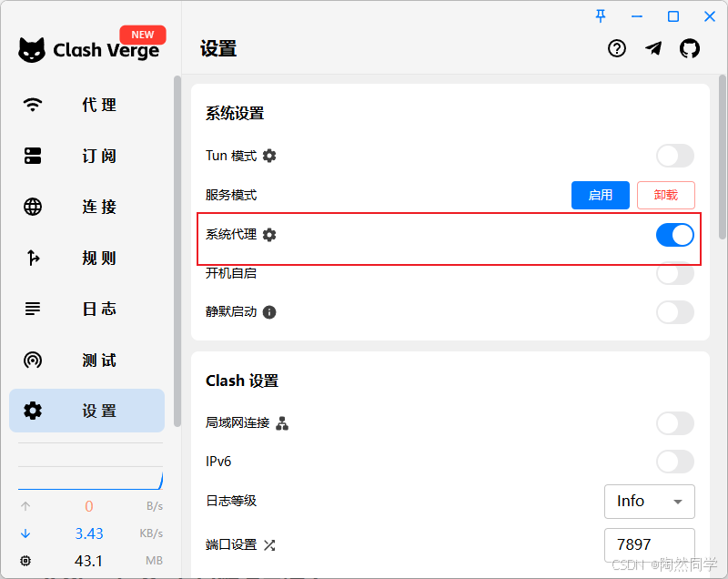Click the Wi-Fi icon beside 代理
Image resolution: width=728 pixels, height=579 pixels.
[33, 105]
